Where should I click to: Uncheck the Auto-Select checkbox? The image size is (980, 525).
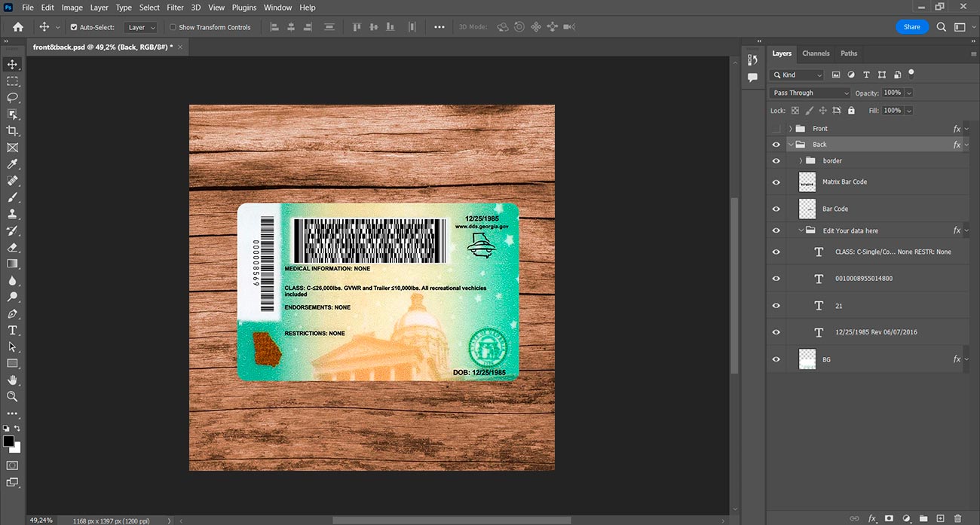(x=74, y=27)
